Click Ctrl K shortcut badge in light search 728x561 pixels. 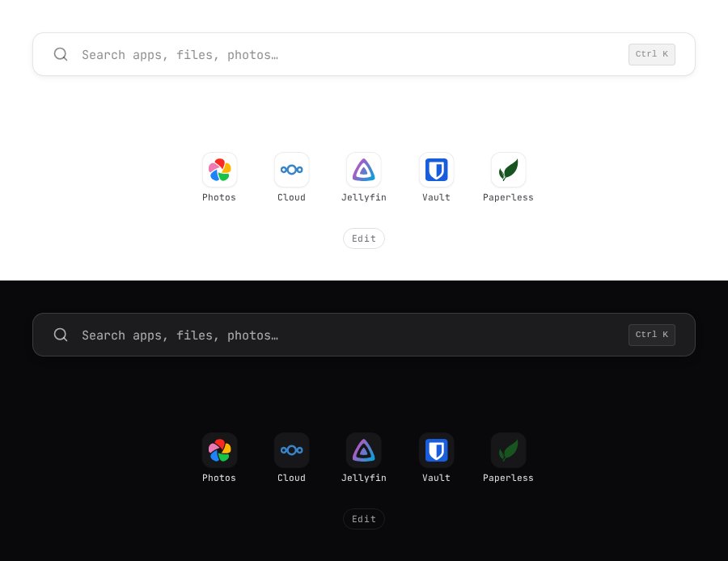pyautogui.click(x=651, y=54)
